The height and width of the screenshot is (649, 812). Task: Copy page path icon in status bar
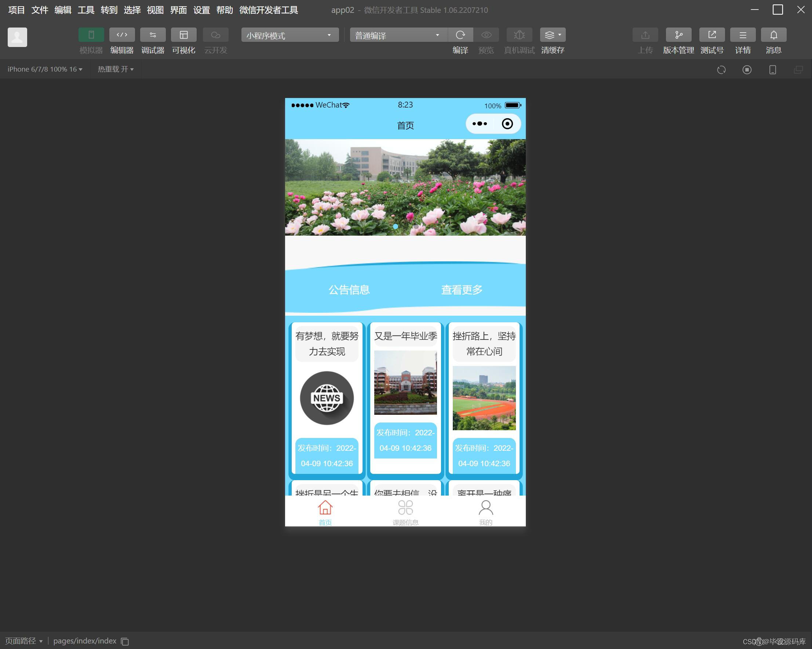(x=125, y=641)
